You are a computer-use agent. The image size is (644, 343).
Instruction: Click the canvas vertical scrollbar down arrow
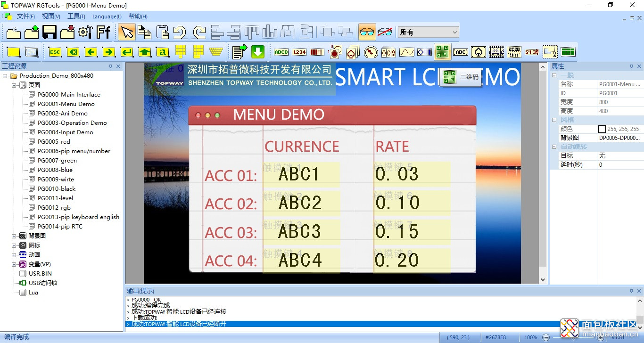click(543, 279)
